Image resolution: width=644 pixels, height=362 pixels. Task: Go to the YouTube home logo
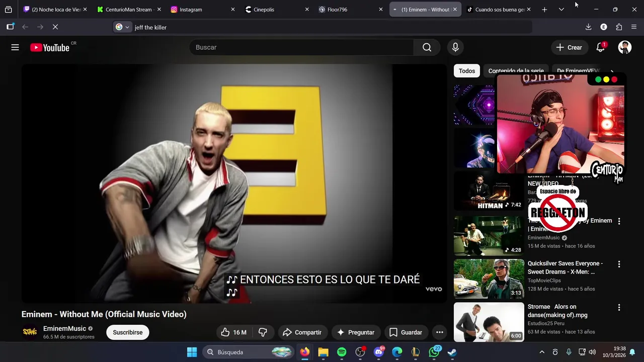click(50, 47)
